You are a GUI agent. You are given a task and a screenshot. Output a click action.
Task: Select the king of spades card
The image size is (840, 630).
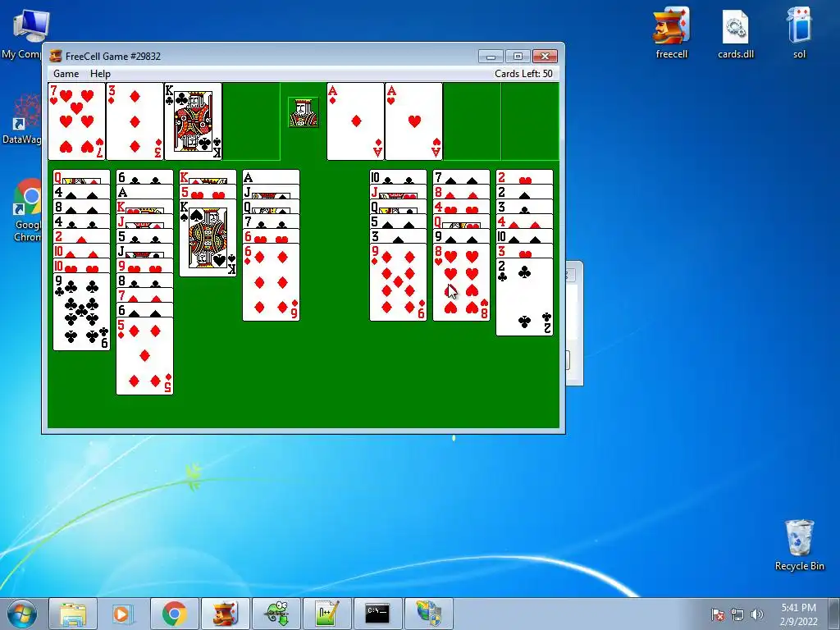tap(208, 238)
